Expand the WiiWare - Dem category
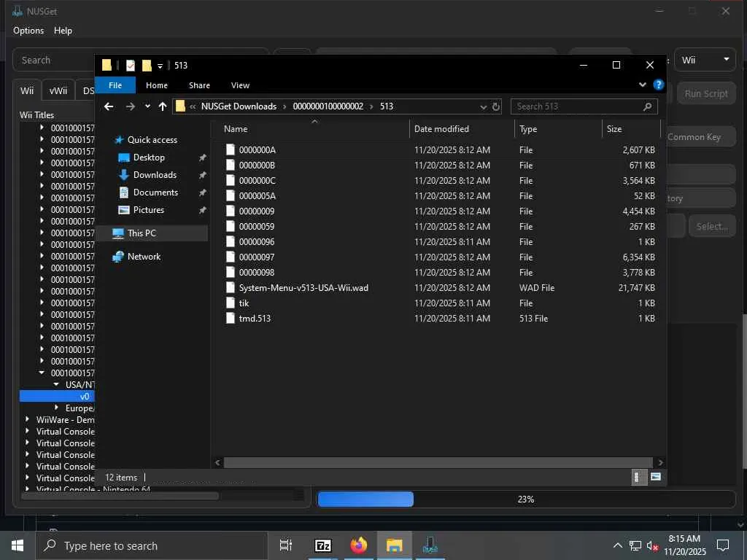The width and height of the screenshot is (747, 560). 27,419
